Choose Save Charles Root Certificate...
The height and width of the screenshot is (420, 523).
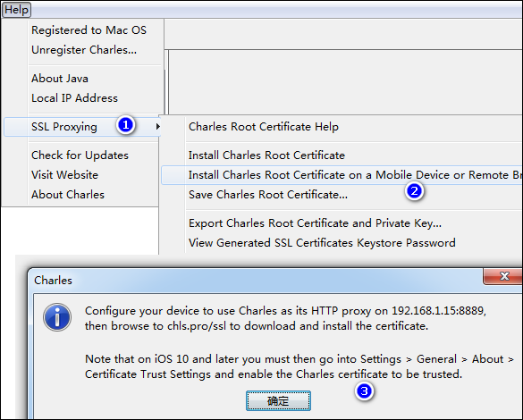tap(268, 195)
